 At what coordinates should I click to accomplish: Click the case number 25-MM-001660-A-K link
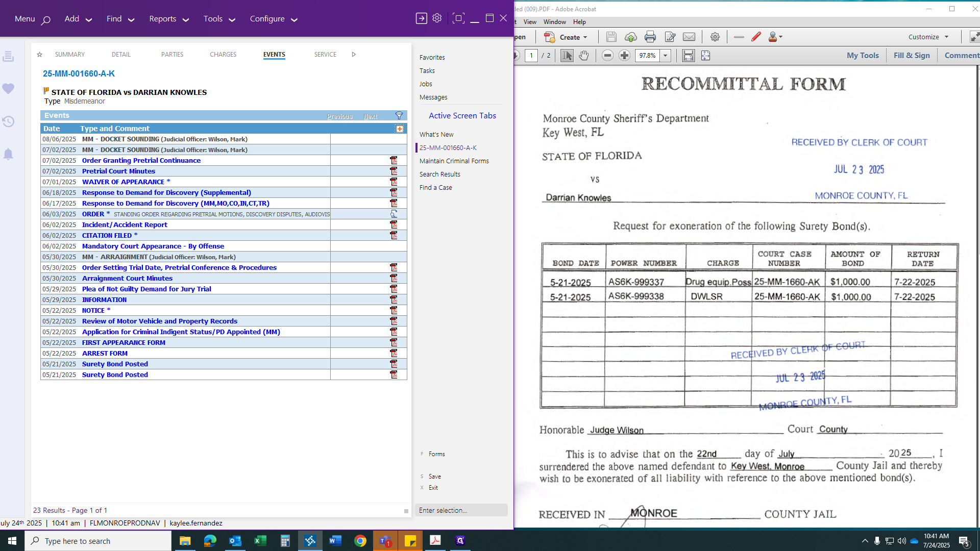pos(79,74)
